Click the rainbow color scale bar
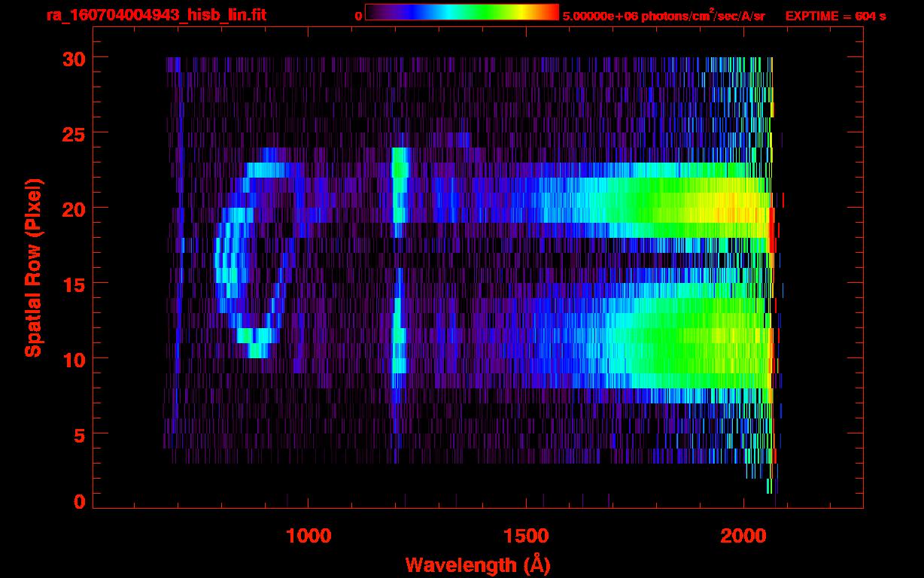This screenshot has width=924, height=578. [x=462, y=12]
